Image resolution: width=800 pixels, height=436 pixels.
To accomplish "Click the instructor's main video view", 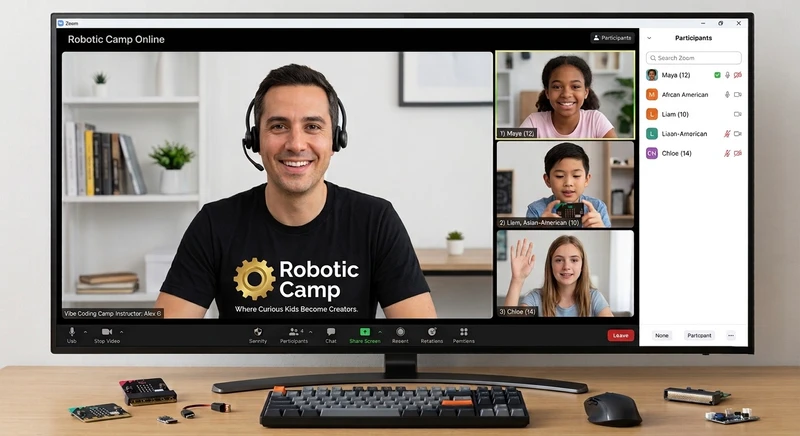I will [277, 185].
